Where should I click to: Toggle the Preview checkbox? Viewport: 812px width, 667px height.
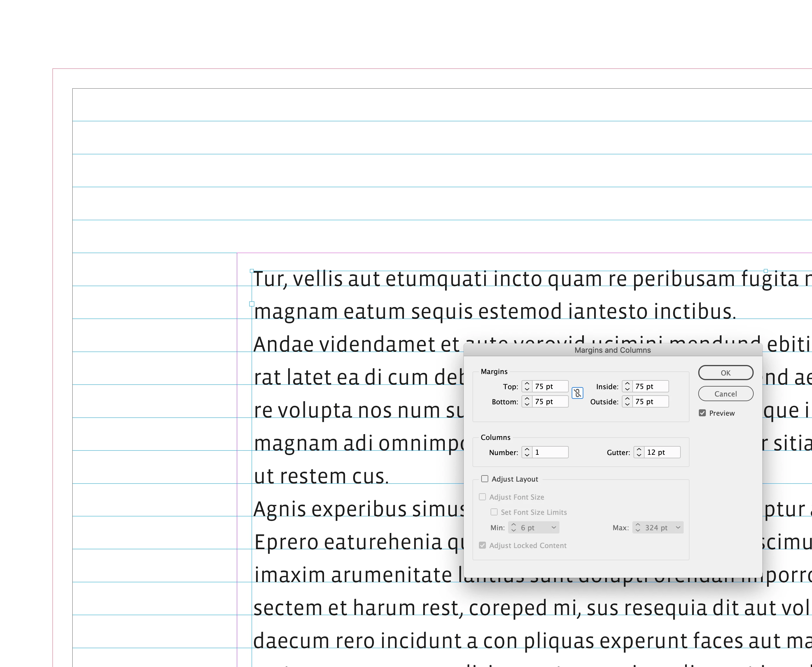[x=702, y=413]
